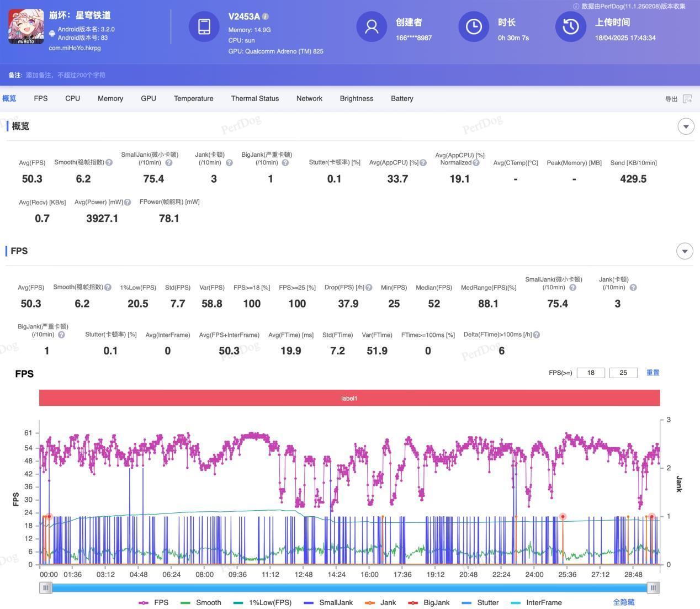Click the red label1 bar above chart

[349, 398]
